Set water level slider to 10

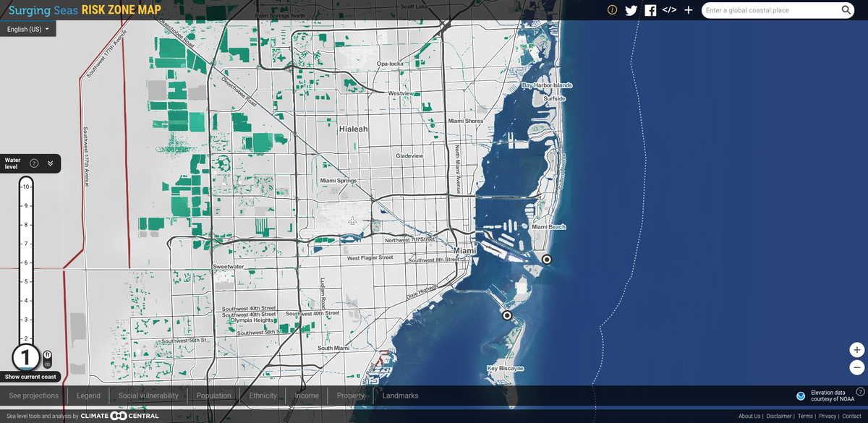pyautogui.click(x=26, y=187)
